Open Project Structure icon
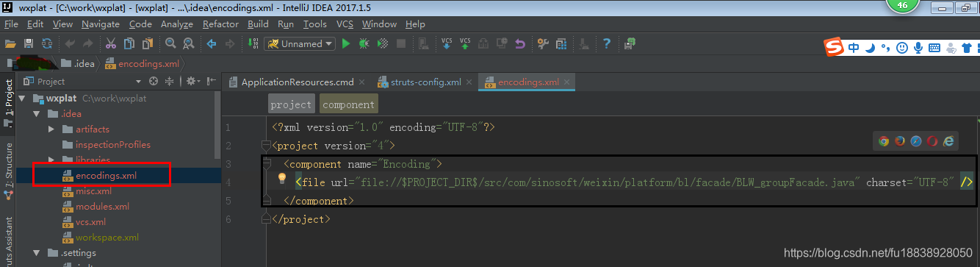980x267 pixels. coord(561,43)
